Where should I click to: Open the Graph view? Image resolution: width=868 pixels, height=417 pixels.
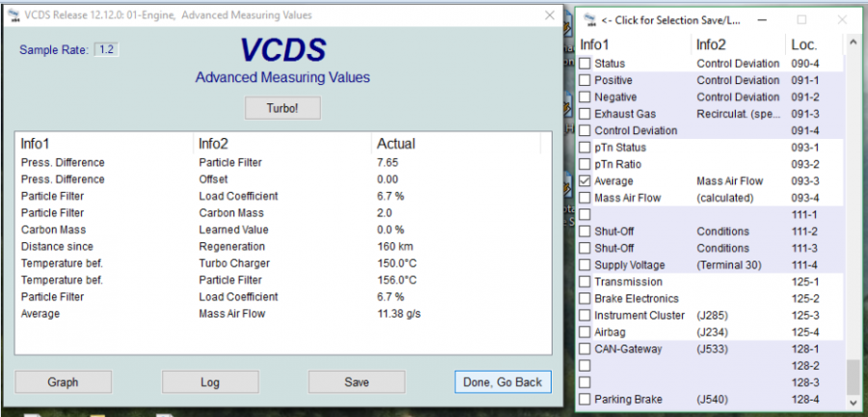[63, 382]
